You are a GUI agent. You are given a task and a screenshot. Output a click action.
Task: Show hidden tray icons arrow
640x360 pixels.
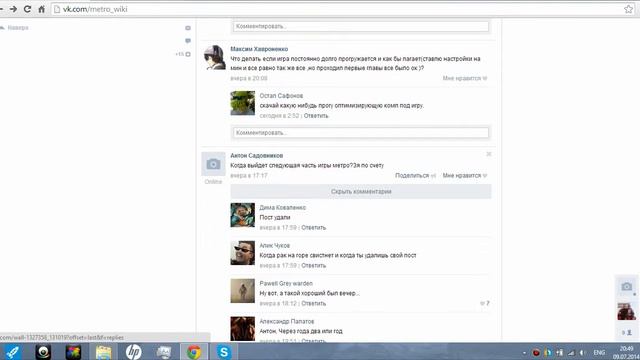point(524,353)
